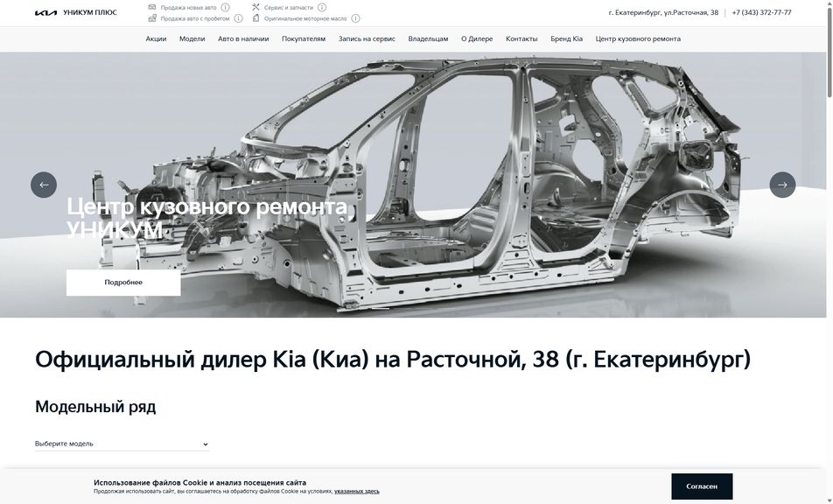Screen dimensions: 833x504
Task: Open Запись на сервис menu item
Action: [367, 38]
